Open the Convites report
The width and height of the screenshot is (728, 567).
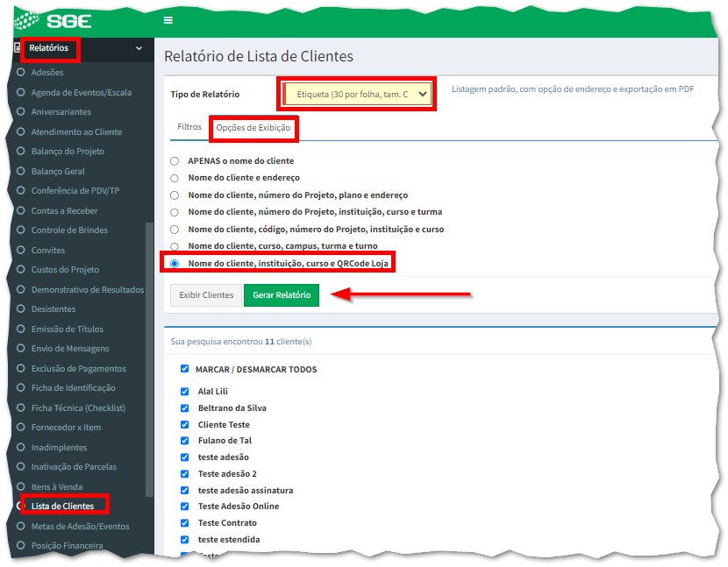coord(48,250)
